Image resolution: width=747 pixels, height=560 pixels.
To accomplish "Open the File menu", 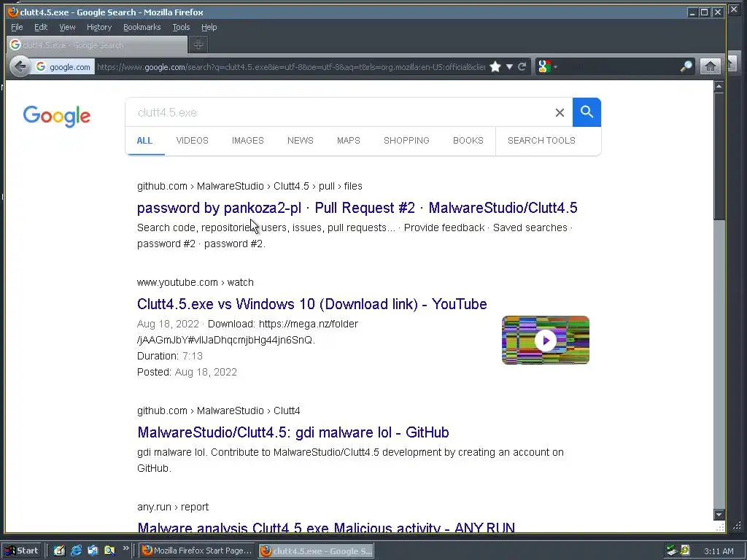I will [17, 27].
